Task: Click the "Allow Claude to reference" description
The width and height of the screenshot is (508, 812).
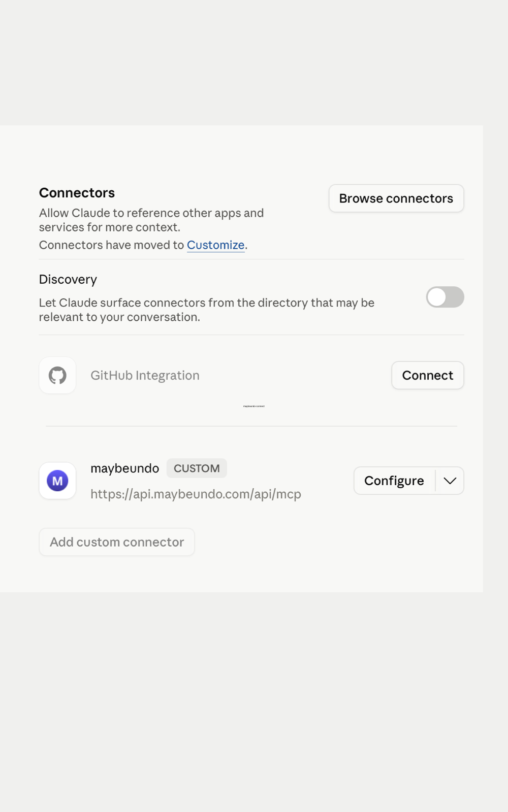Action: 151,220
